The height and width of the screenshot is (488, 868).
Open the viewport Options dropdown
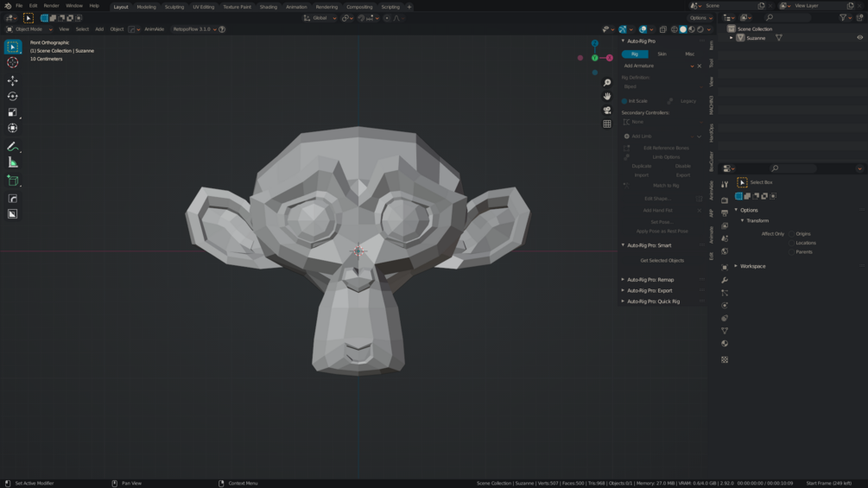700,18
